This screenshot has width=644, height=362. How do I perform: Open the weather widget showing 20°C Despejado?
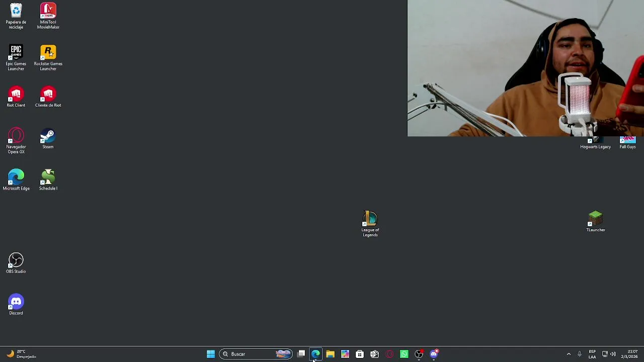21,354
